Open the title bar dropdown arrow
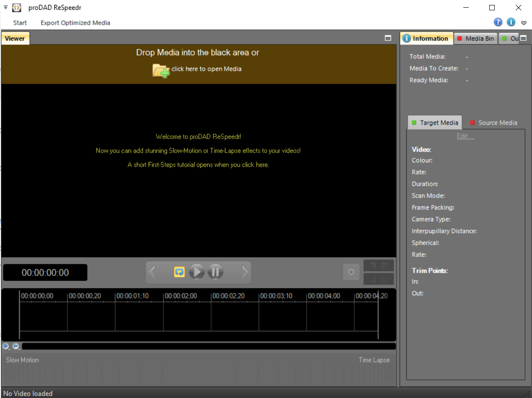The height and width of the screenshot is (398, 532). (x=6, y=7)
